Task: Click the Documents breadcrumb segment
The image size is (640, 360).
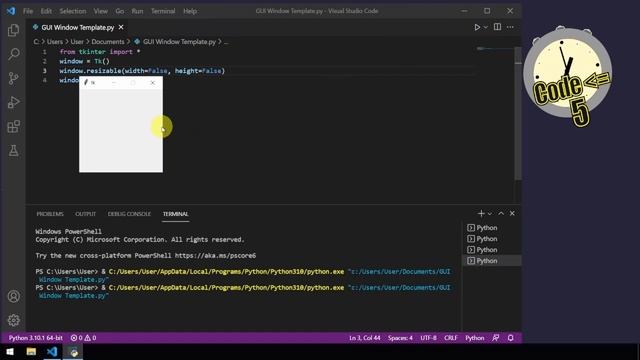Action: (x=108, y=42)
